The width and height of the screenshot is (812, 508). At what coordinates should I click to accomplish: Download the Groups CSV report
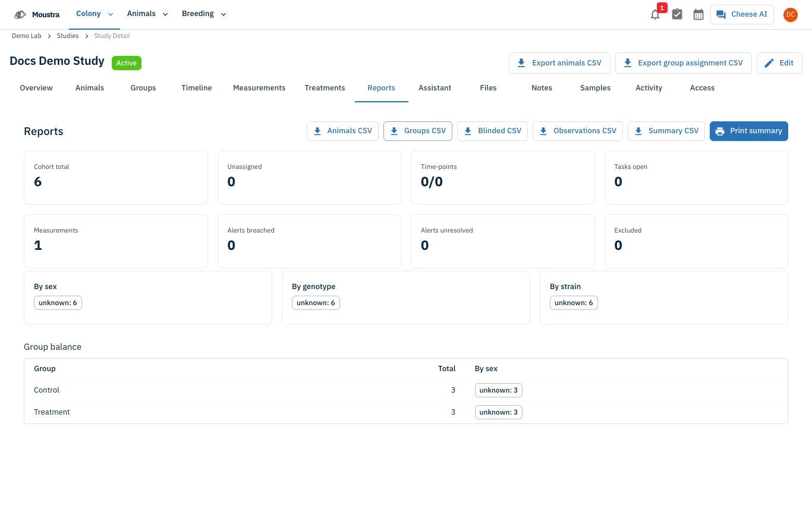coord(418,131)
